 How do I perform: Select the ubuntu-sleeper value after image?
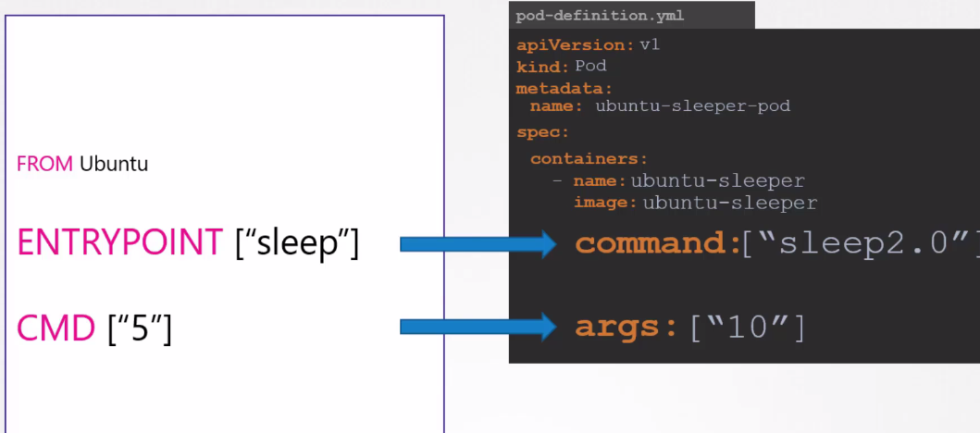pyautogui.click(x=729, y=203)
